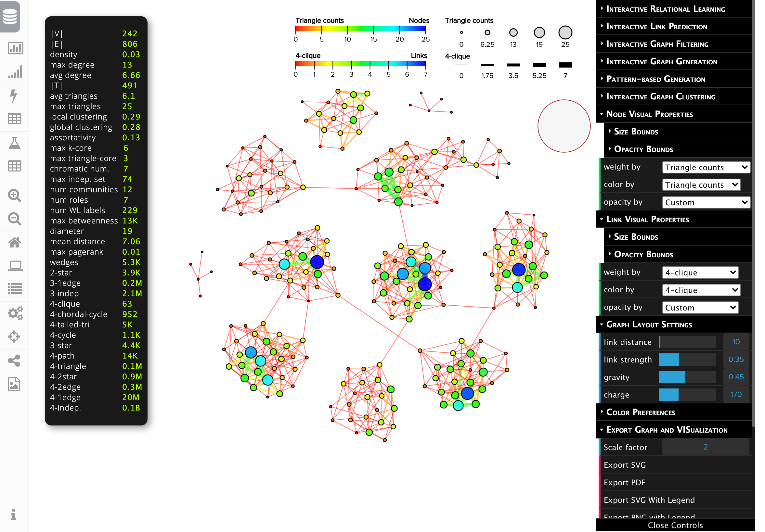Click the '4-chordal-cycle' statistic row
The image size is (765, 532).
(x=96, y=314)
